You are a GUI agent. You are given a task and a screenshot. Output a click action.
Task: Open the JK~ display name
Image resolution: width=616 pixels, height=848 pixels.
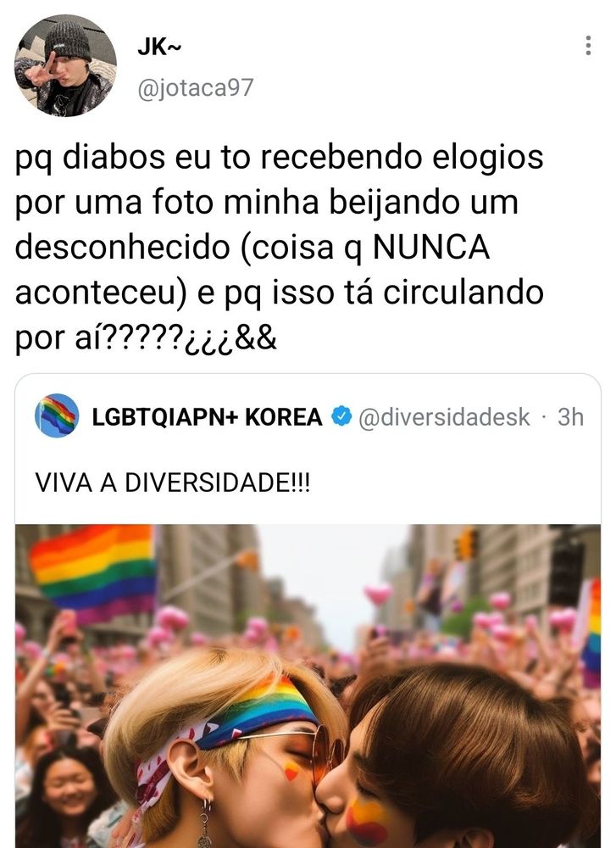tap(159, 47)
